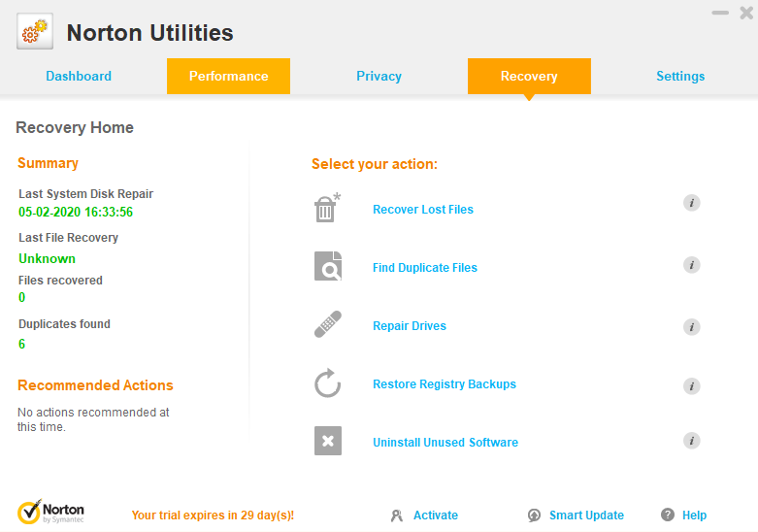The height and width of the screenshot is (532, 758).
Task: Open the Help link
Action: point(694,515)
